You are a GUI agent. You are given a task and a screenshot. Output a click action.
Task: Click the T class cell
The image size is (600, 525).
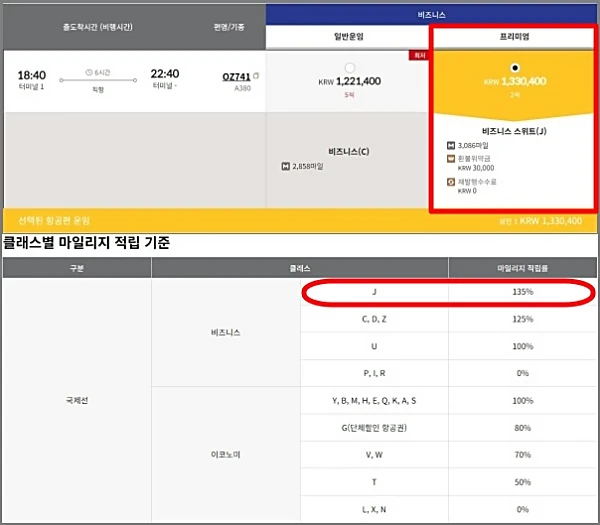pos(374,482)
